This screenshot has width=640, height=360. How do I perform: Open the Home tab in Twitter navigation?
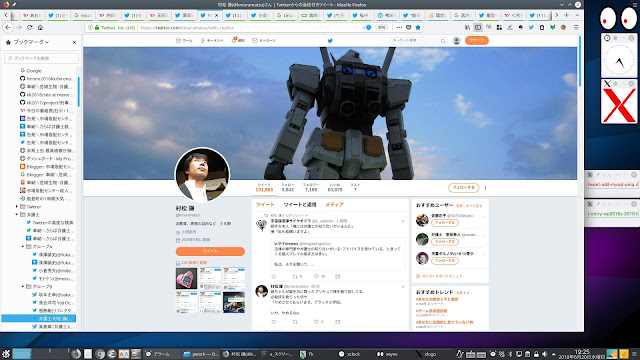[184, 40]
